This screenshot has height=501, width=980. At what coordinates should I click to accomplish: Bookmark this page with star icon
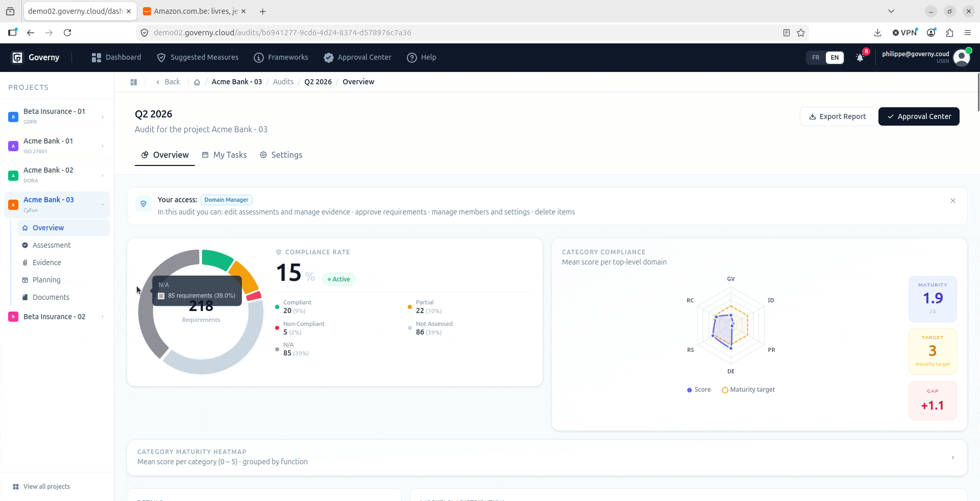(801, 33)
